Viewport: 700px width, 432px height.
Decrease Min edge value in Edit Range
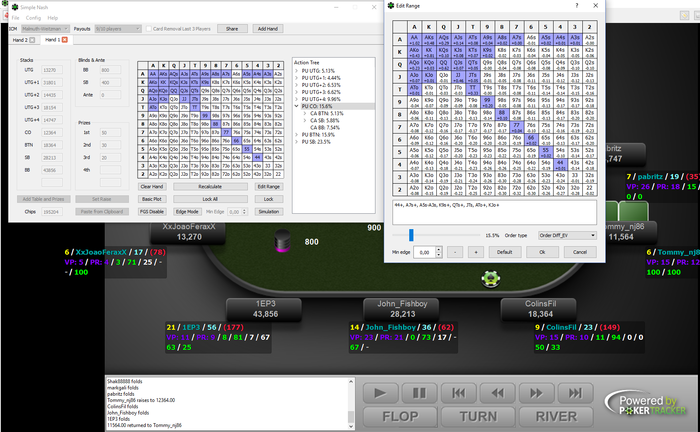tap(439, 255)
